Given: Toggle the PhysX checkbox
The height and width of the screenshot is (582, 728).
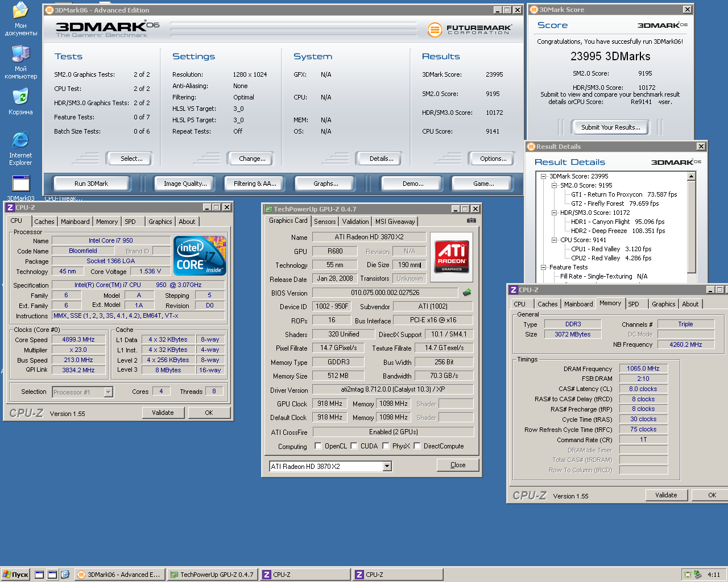Looking at the screenshot, I should [x=386, y=446].
